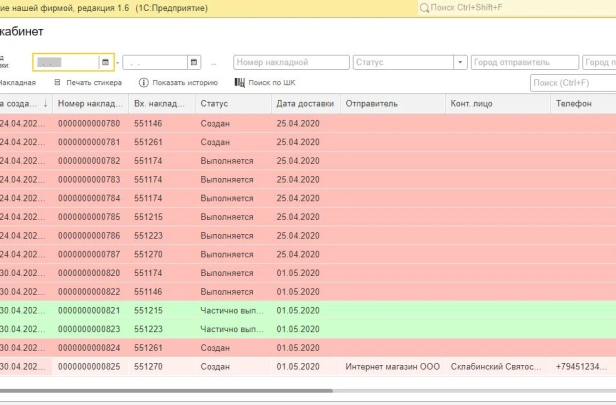Select row with invoice 000000000821

click(308, 310)
